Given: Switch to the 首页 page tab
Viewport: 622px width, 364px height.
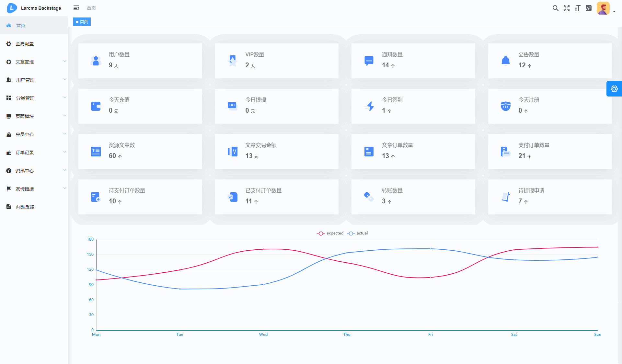Looking at the screenshot, I should 82,22.
